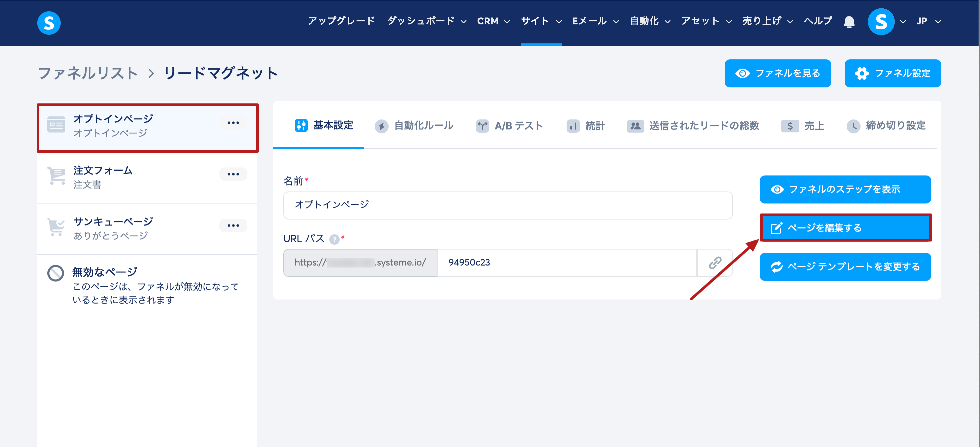Click the URL copy link icon
980x447 pixels.
point(714,263)
